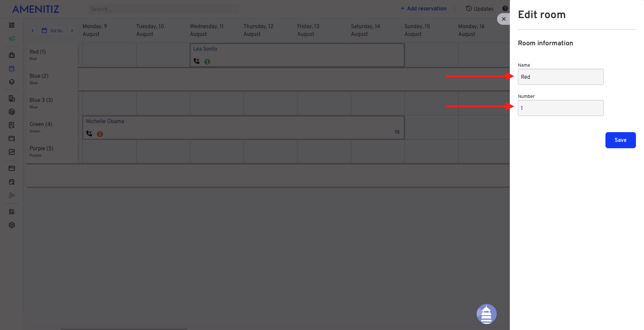Click the room Name input field
644x330 pixels.
pyautogui.click(x=560, y=77)
